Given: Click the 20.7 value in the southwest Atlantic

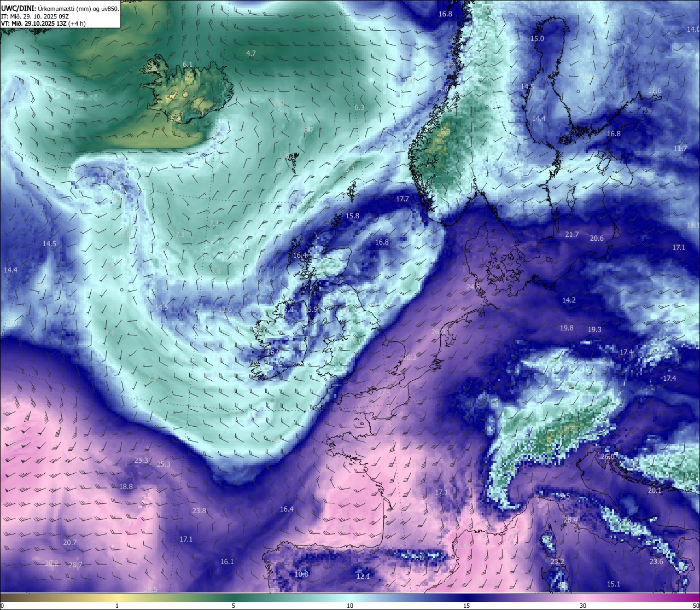Looking at the screenshot, I should pyautogui.click(x=69, y=543).
